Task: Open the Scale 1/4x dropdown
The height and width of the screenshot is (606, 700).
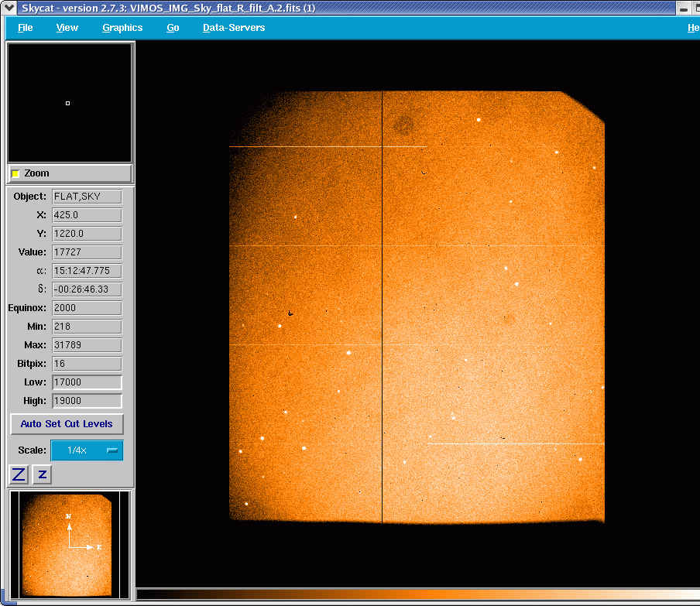Action: click(87, 450)
